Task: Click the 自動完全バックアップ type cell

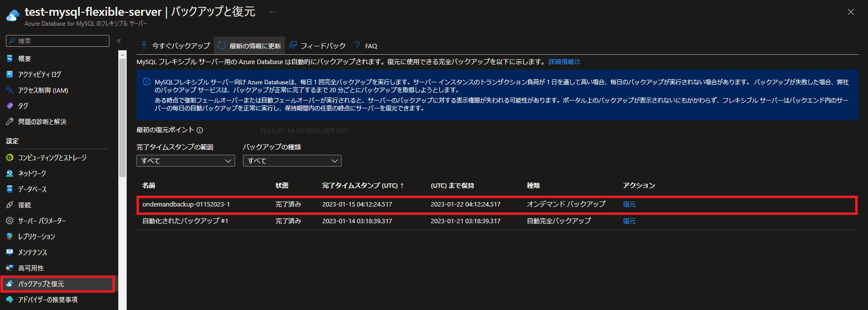Action: click(559, 221)
